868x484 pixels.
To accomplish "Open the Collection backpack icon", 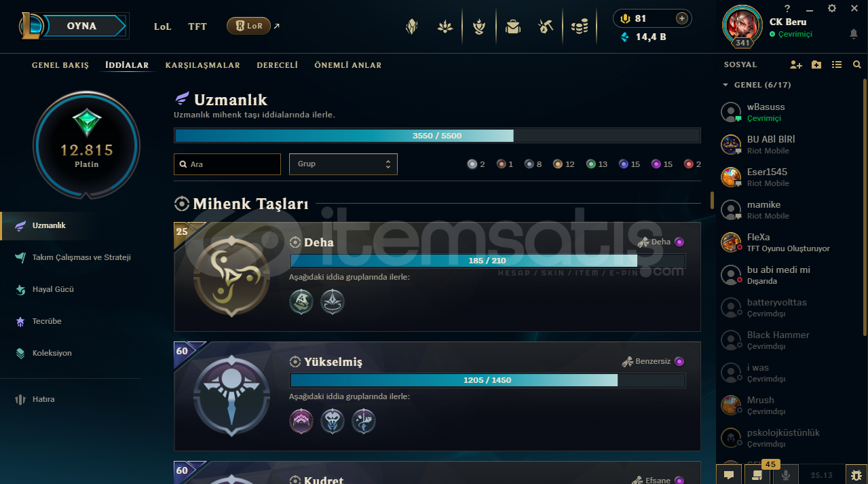I will coord(512,26).
